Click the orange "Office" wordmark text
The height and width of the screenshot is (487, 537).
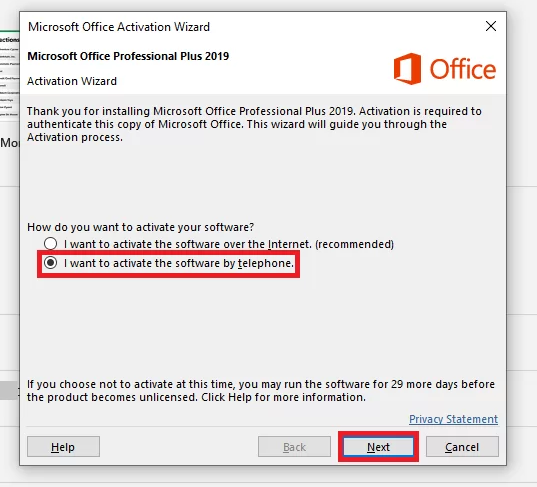point(463,69)
